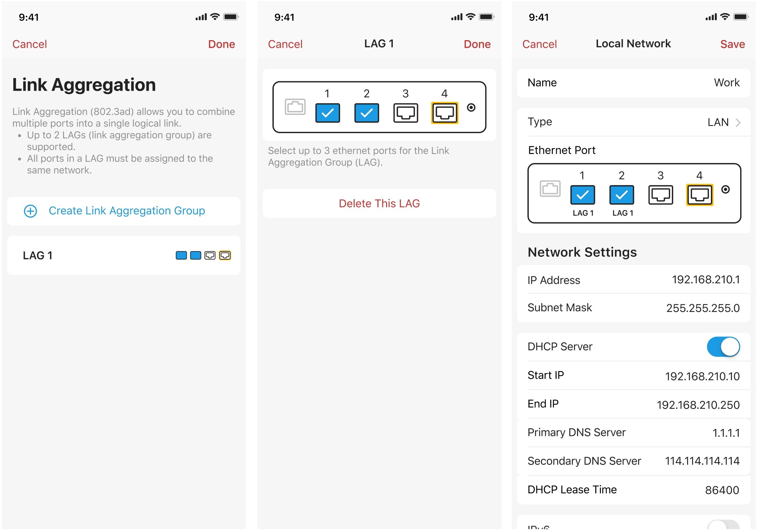
Task: Tap the cellular signal icon on Local Network screen
Action: tap(711, 17)
